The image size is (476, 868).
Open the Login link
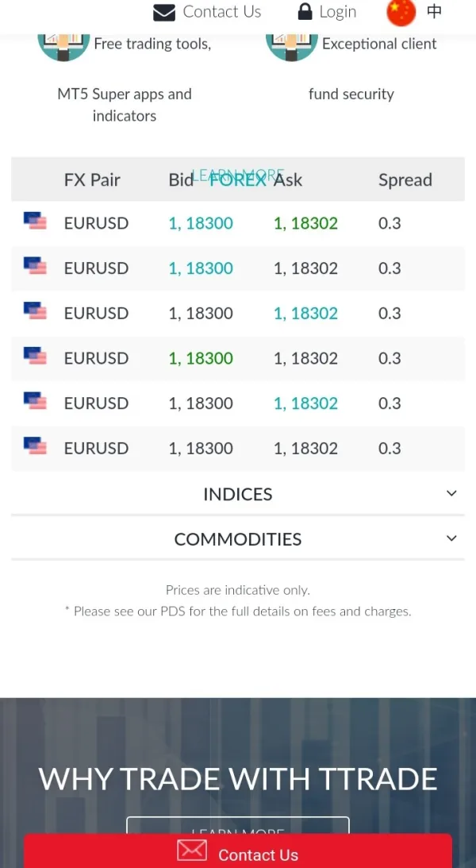338,12
